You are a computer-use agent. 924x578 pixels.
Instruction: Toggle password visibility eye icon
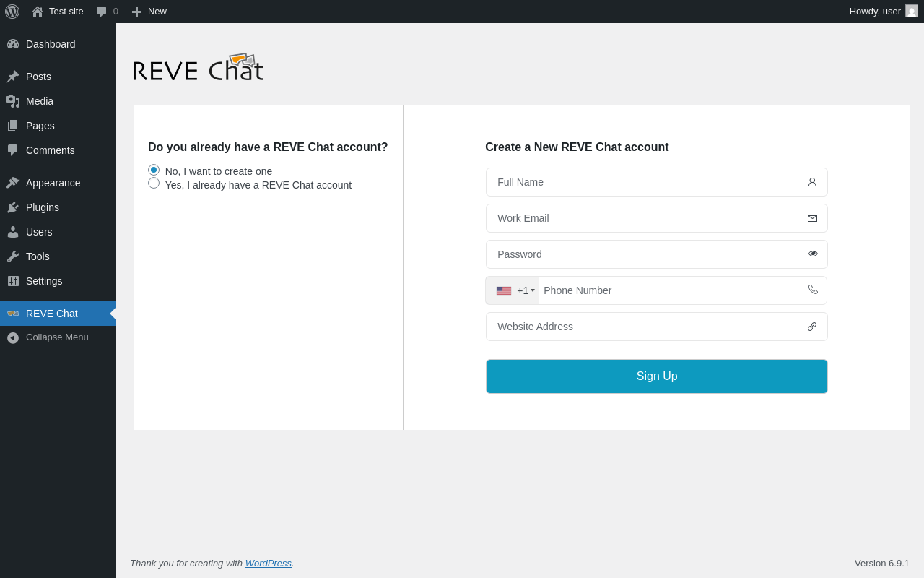pos(813,254)
